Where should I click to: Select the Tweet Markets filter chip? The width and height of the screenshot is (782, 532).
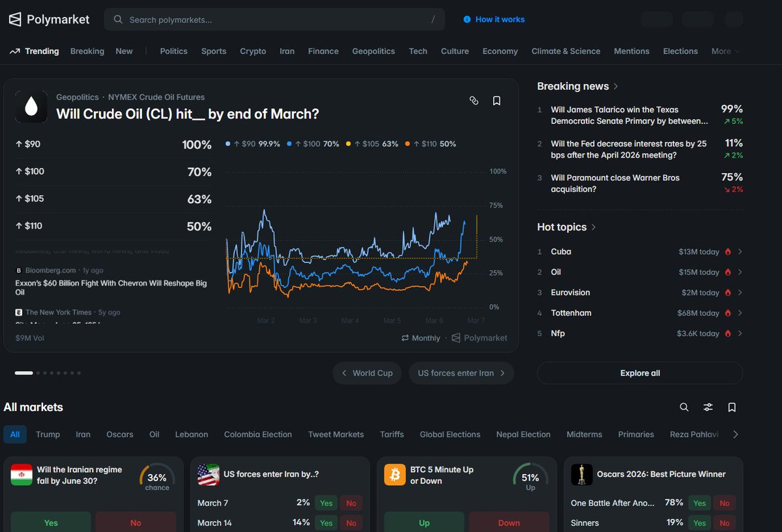[x=336, y=434]
